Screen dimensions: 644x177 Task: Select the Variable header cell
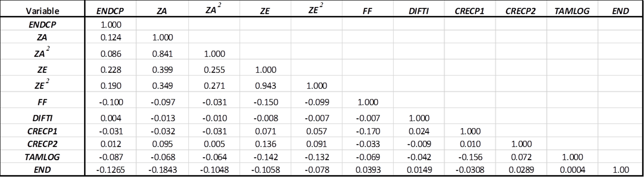[43, 11]
